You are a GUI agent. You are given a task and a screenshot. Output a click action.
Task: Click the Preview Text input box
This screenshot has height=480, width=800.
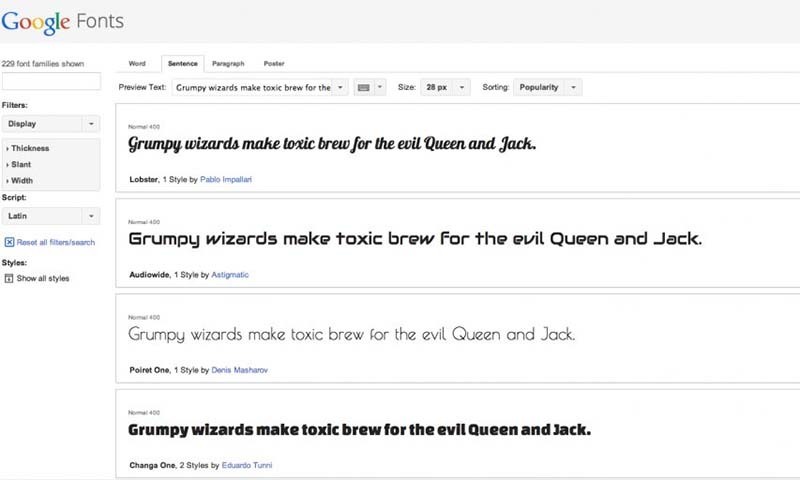pos(253,87)
